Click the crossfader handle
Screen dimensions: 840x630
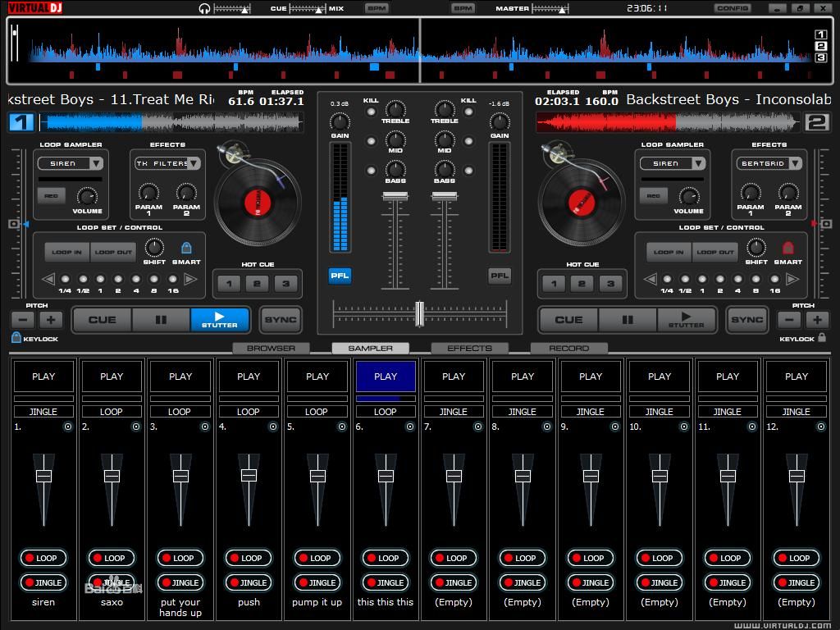tap(419, 314)
